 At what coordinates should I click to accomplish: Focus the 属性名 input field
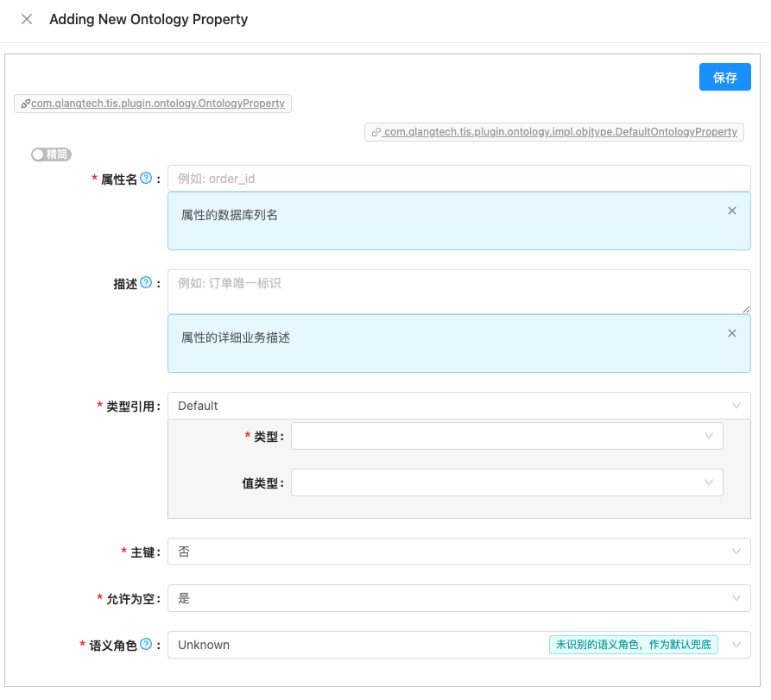pyautogui.click(x=458, y=179)
